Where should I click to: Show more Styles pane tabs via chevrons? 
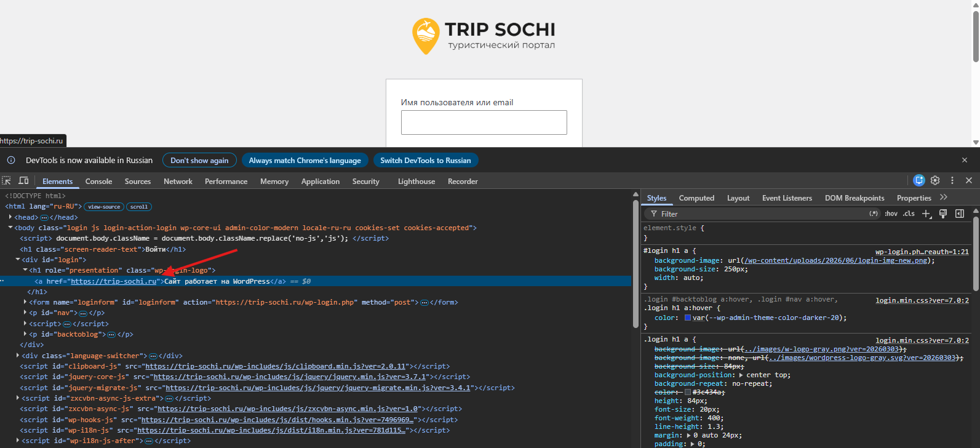click(944, 198)
